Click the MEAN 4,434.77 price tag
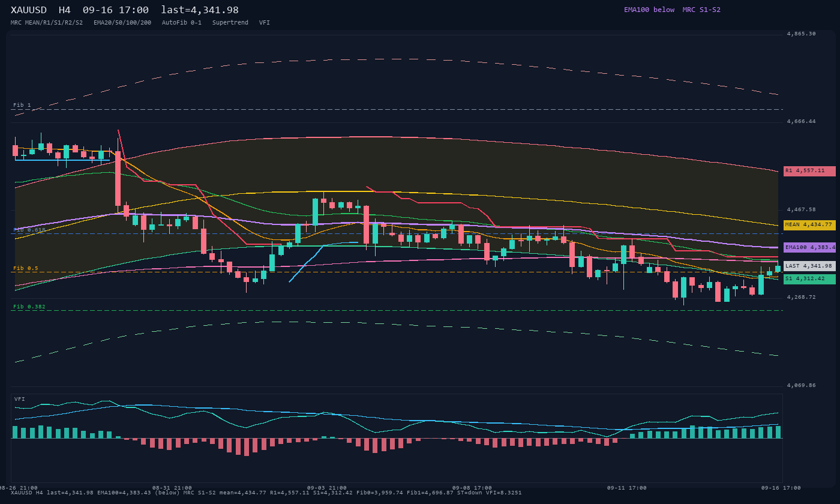The width and height of the screenshot is (840, 504). pyautogui.click(x=809, y=225)
